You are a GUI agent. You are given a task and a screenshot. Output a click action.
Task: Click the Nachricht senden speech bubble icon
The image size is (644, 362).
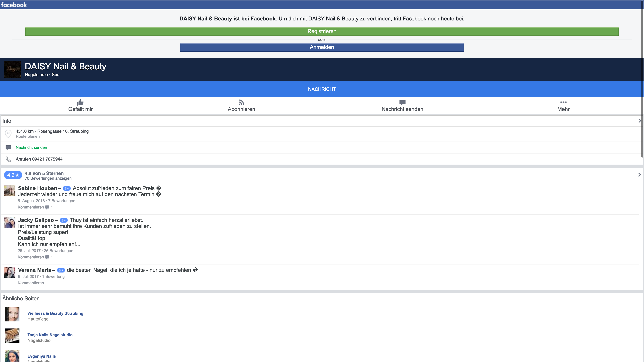click(402, 102)
